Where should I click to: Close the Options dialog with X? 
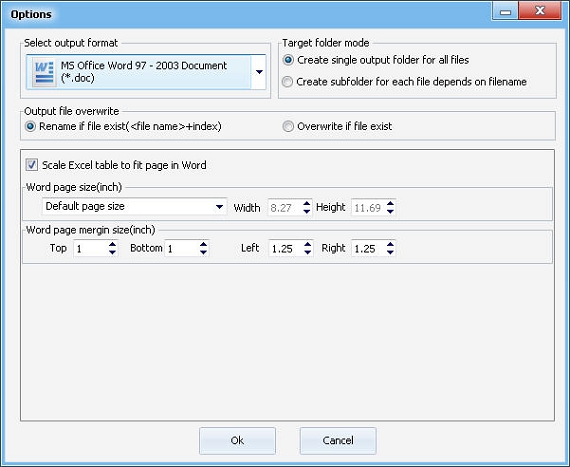tap(540, 11)
